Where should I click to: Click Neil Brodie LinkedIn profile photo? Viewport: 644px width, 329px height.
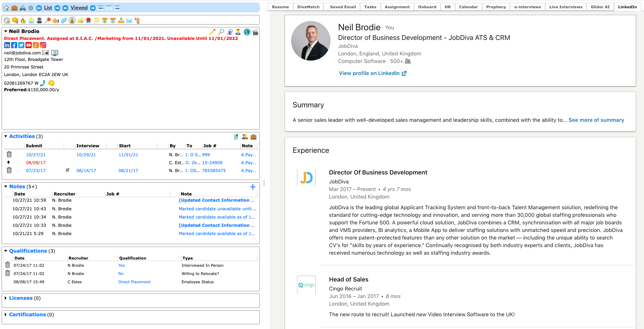[311, 41]
